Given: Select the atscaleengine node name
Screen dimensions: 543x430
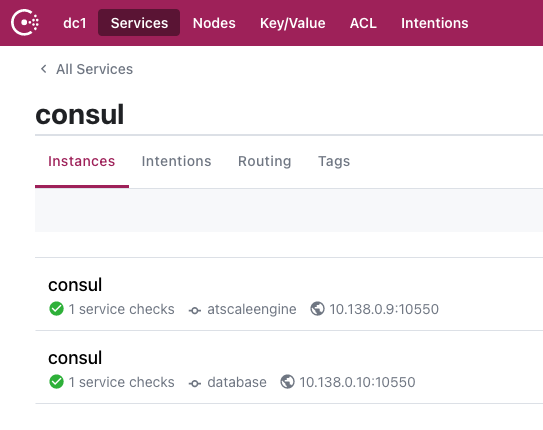Looking at the screenshot, I should pyautogui.click(x=252, y=309).
